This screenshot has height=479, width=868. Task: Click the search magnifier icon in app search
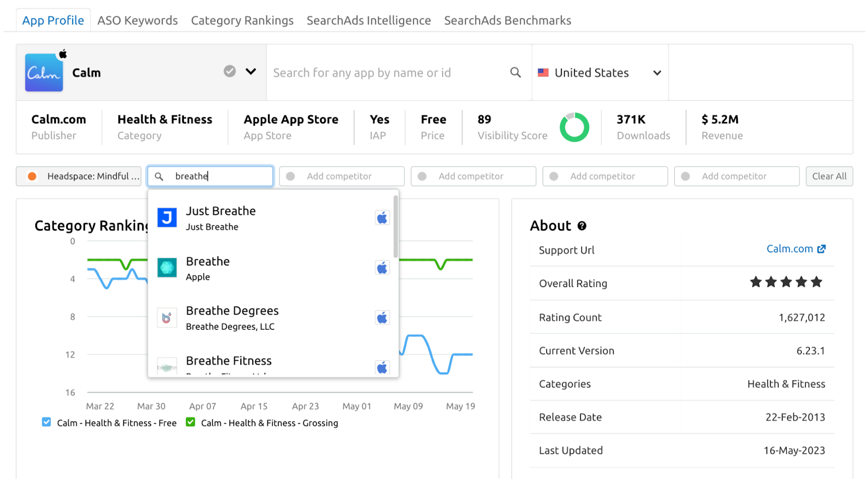[x=515, y=73]
